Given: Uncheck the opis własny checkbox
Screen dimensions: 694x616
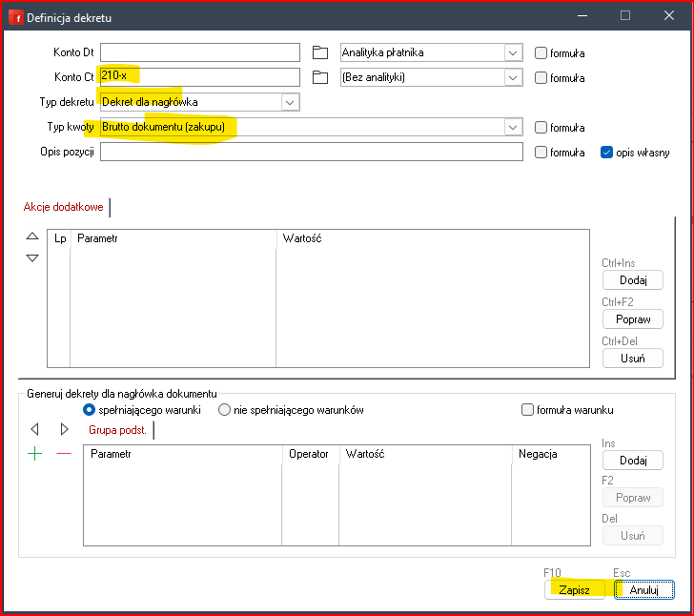Looking at the screenshot, I should (606, 152).
